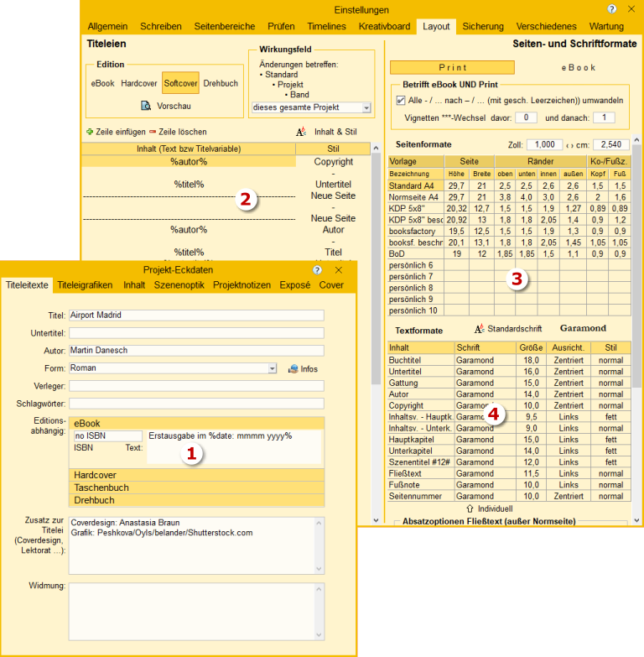Screen dimensions: 644x657
Task: Click Zeile einfügen text button
Action: (x=121, y=132)
